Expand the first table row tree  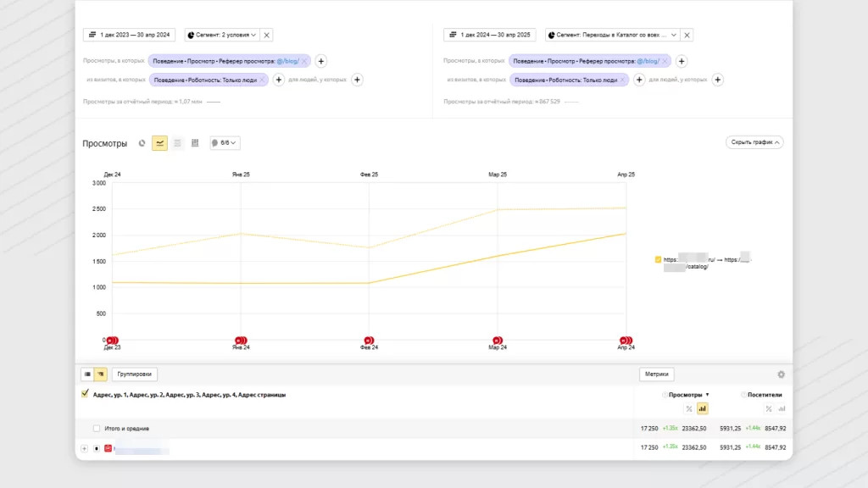click(x=85, y=447)
